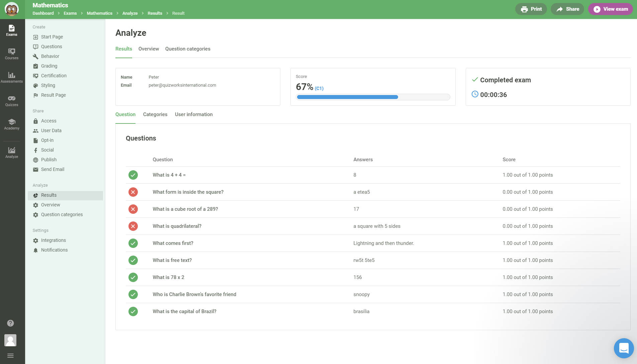Image resolution: width=637 pixels, height=364 pixels.
Task: Open the chat support widget
Action: pyautogui.click(x=624, y=348)
